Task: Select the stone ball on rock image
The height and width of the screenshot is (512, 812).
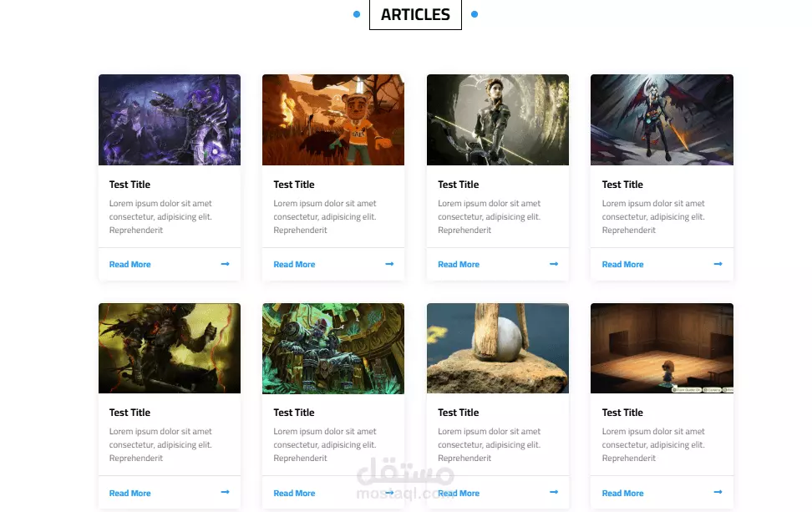Action: tap(498, 348)
